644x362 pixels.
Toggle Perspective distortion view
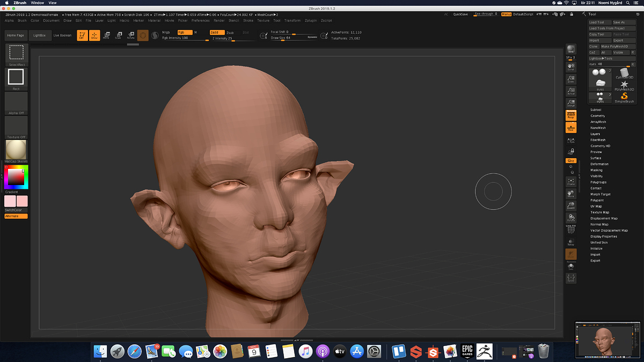pos(571,115)
